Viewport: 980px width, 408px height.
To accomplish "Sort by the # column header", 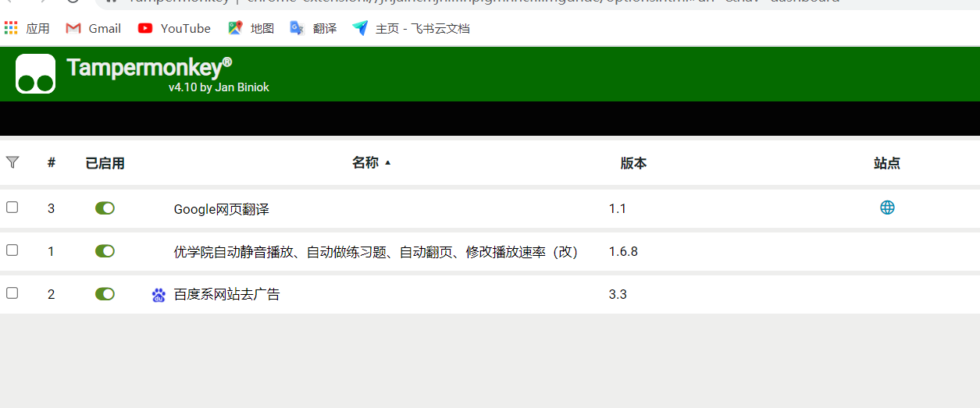I will (52, 163).
